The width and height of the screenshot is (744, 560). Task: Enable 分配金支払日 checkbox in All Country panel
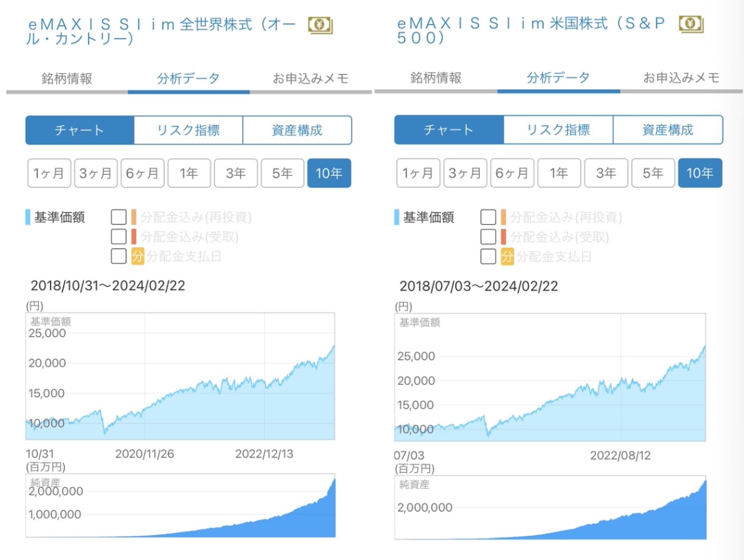pyautogui.click(x=118, y=256)
